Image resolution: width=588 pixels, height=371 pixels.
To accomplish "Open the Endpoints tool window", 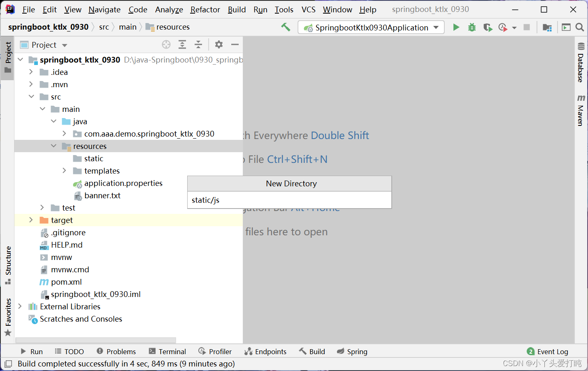I will 265,352.
